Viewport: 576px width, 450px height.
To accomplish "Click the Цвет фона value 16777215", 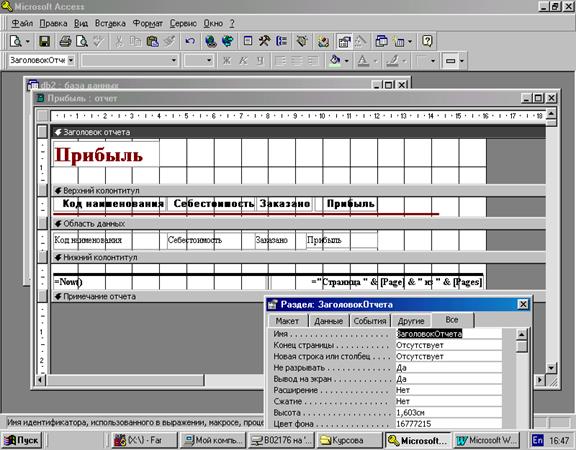I will pos(449,424).
